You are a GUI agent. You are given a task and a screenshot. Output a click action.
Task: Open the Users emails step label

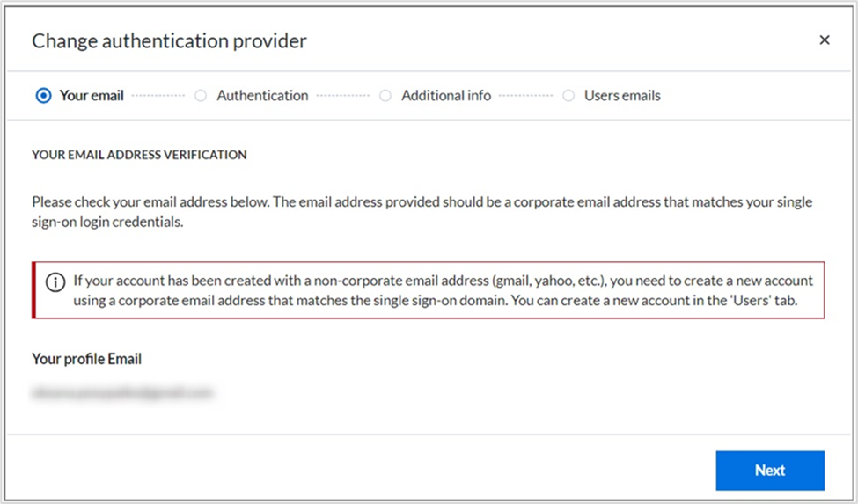click(622, 95)
